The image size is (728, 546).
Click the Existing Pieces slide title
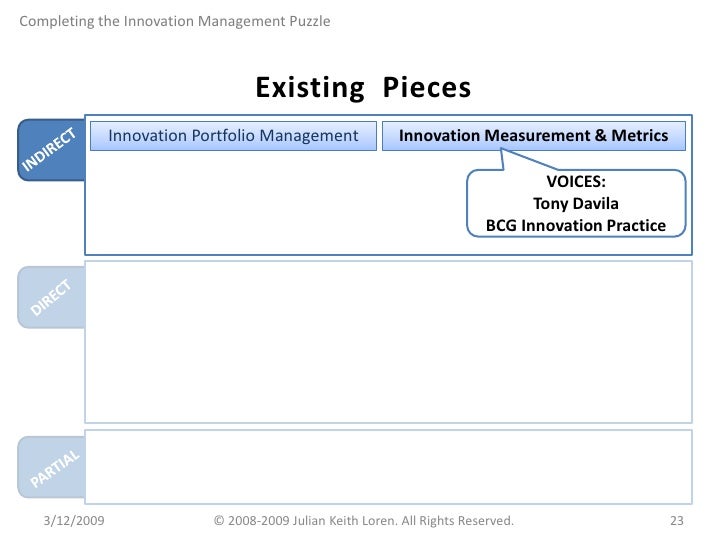pos(363,88)
